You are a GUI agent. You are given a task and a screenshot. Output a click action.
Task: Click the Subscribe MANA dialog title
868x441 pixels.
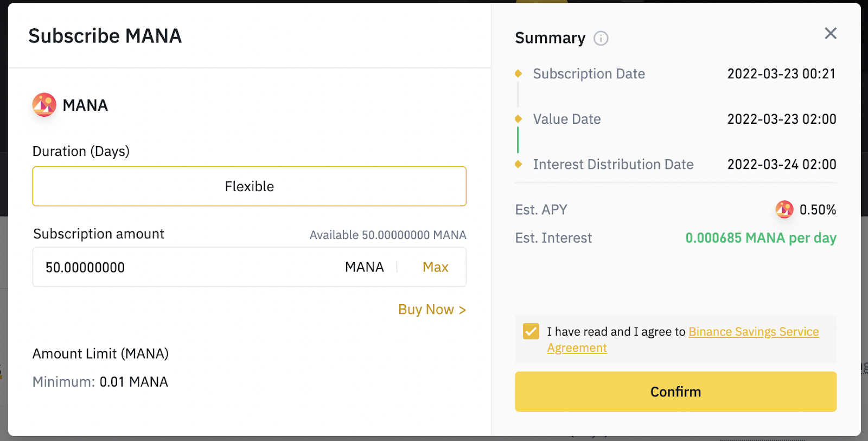click(105, 36)
